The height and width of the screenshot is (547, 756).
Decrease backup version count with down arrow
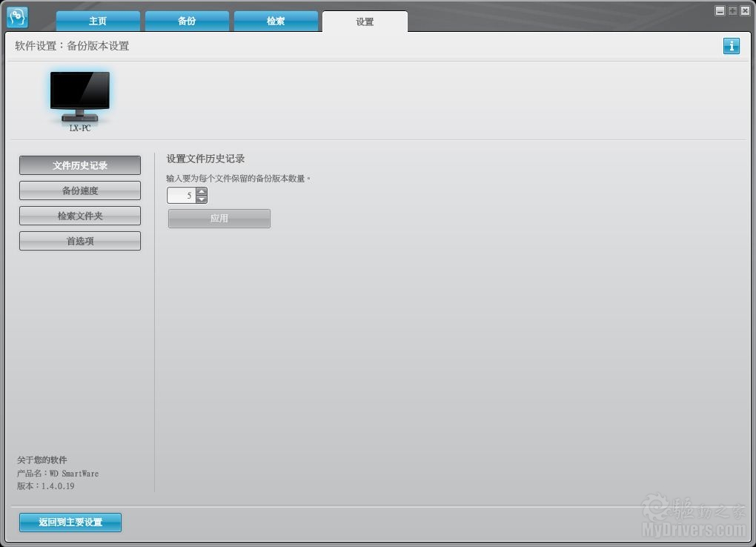pos(202,199)
